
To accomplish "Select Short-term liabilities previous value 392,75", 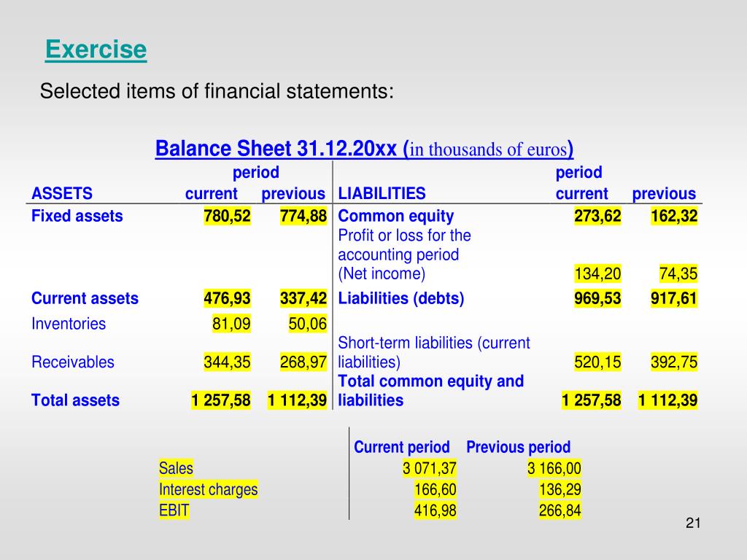I will point(673,362).
